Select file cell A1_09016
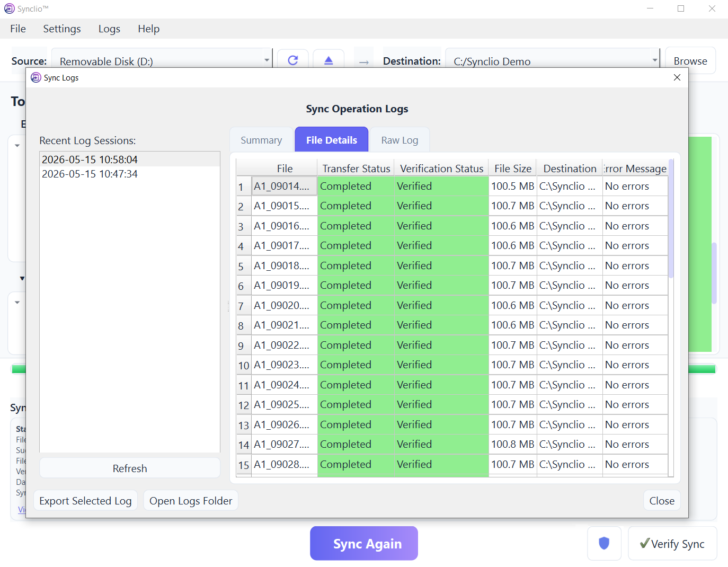Image resolution: width=728 pixels, height=567 pixels. click(285, 226)
